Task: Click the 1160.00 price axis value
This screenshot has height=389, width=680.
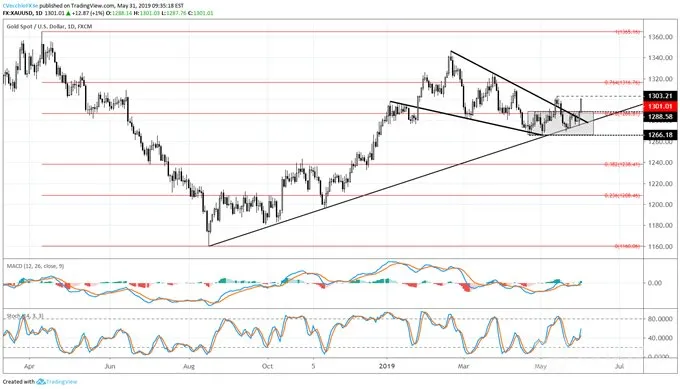Action: point(660,246)
